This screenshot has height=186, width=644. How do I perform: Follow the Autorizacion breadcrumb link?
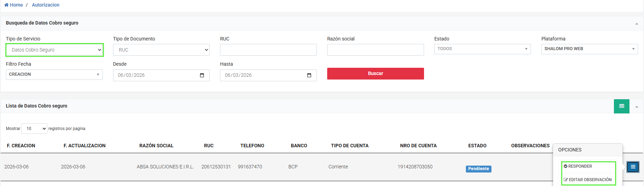pyautogui.click(x=46, y=5)
